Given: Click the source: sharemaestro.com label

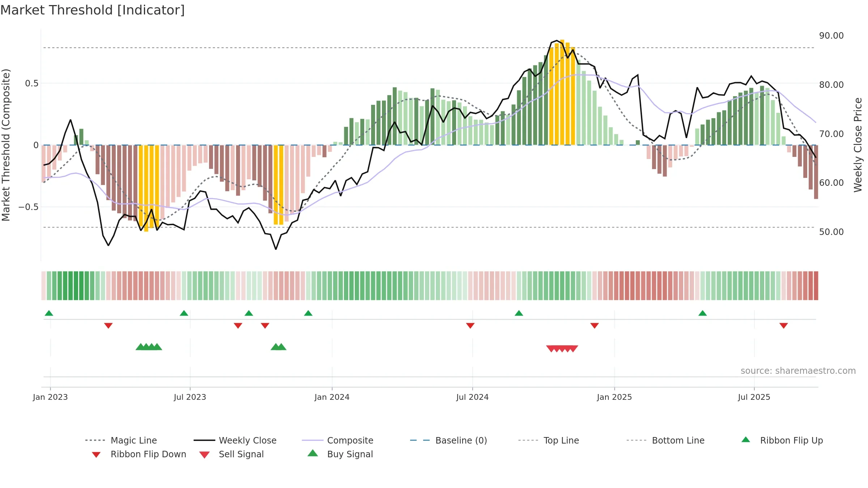Looking at the screenshot, I should point(798,371).
